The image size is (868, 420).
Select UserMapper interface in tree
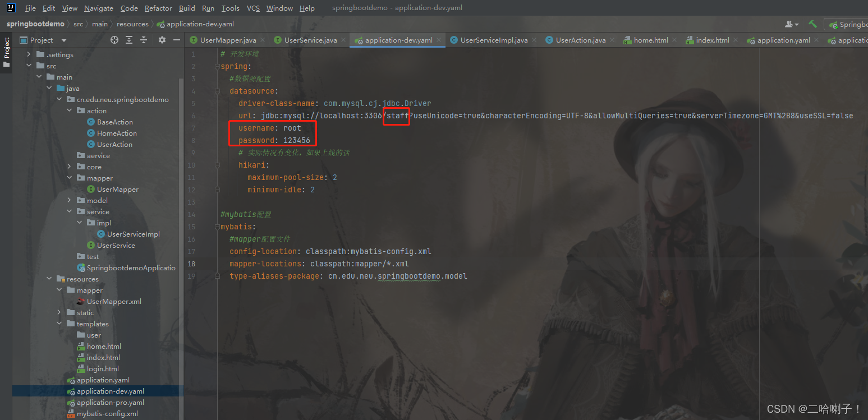117,189
